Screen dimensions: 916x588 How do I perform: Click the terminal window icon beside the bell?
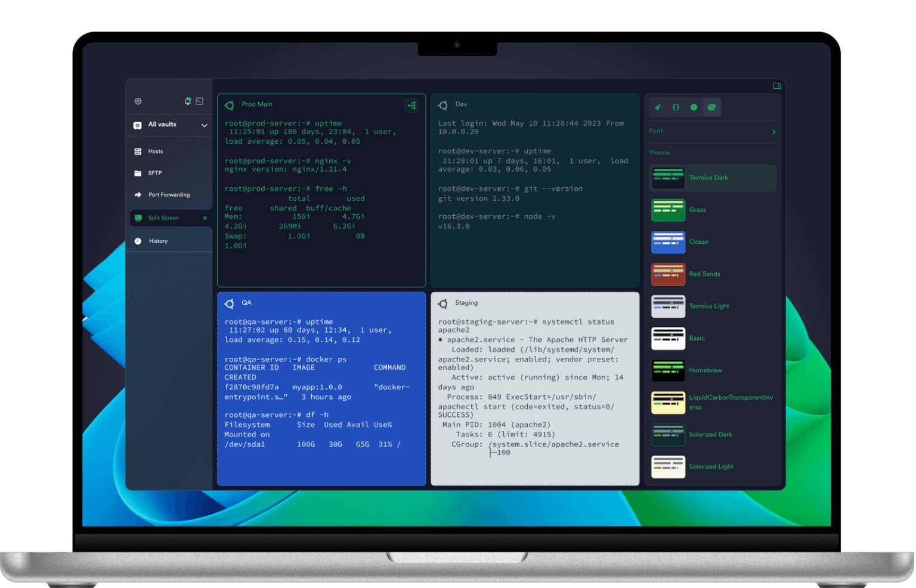pos(199,101)
